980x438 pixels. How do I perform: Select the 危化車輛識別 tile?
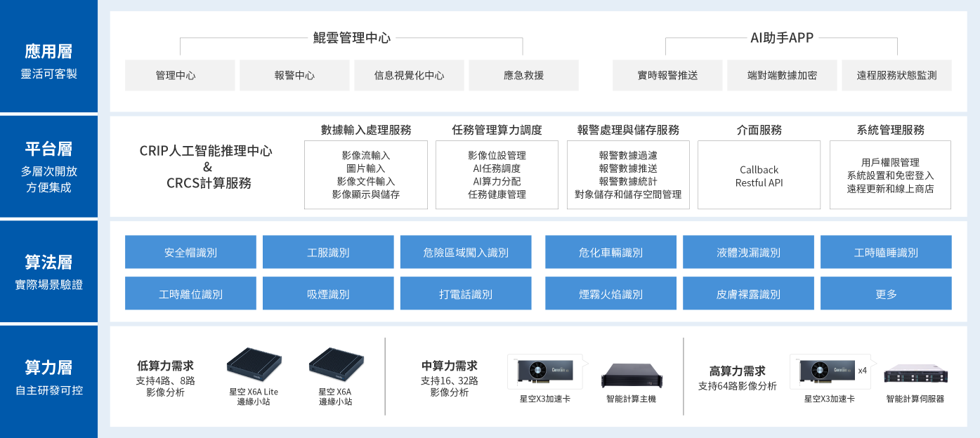(x=610, y=252)
